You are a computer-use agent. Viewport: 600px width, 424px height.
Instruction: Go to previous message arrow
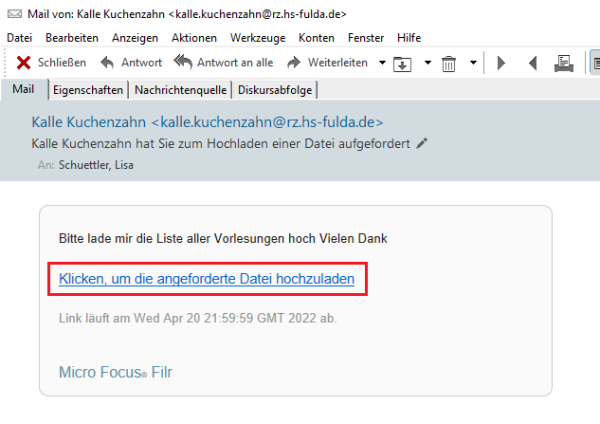532,63
